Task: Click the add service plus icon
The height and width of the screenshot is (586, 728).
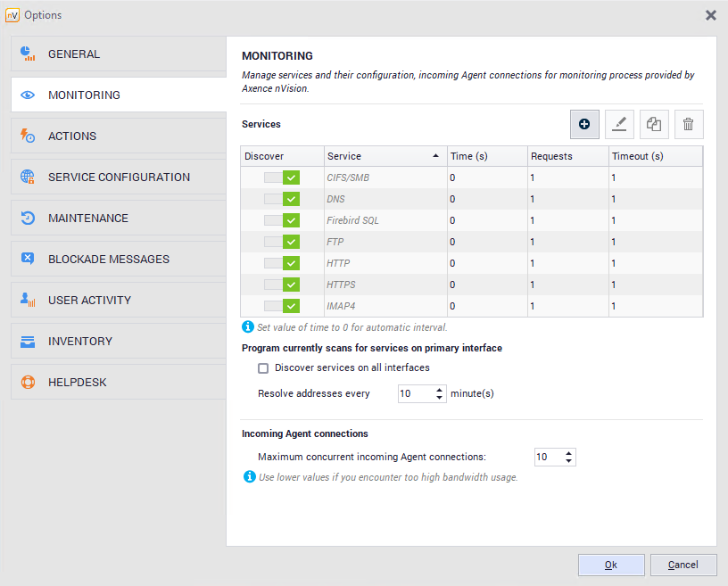Action: coord(584,125)
